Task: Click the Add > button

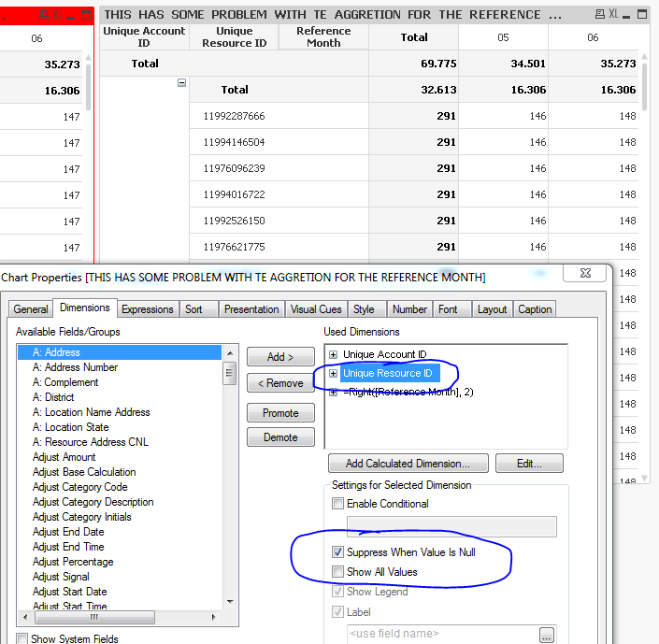Action: 280,357
